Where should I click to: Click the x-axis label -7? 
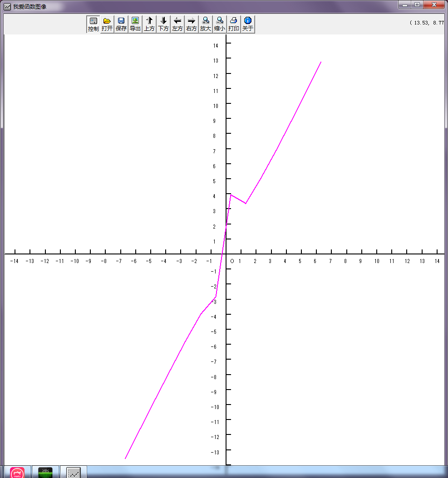point(119,261)
